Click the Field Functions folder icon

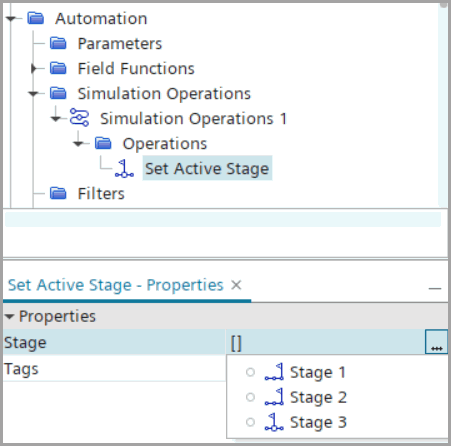coord(58,68)
